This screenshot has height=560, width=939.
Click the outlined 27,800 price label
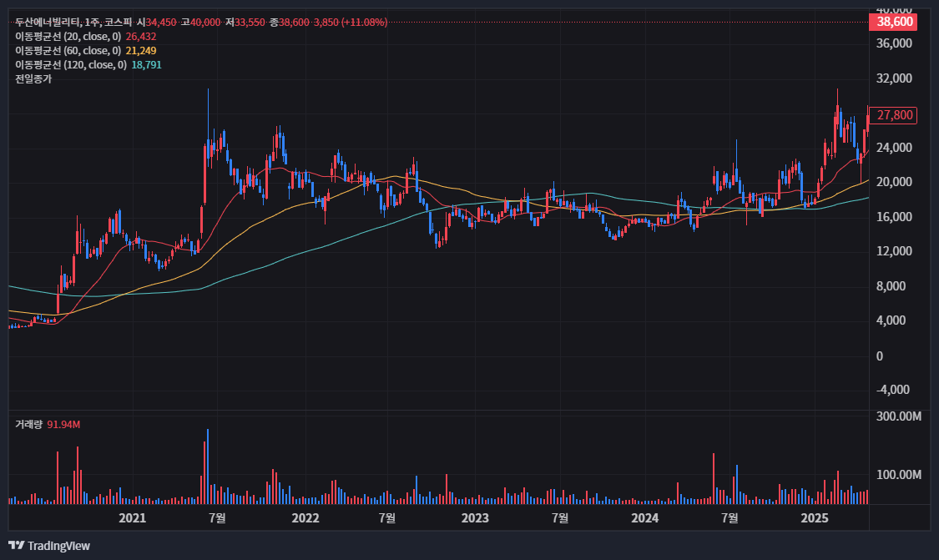click(893, 115)
